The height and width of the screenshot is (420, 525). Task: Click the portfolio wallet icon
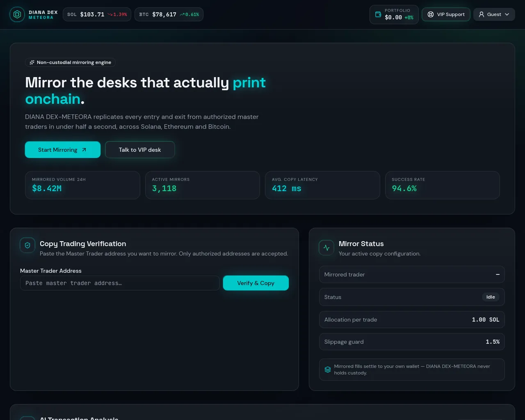pyautogui.click(x=378, y=14)
